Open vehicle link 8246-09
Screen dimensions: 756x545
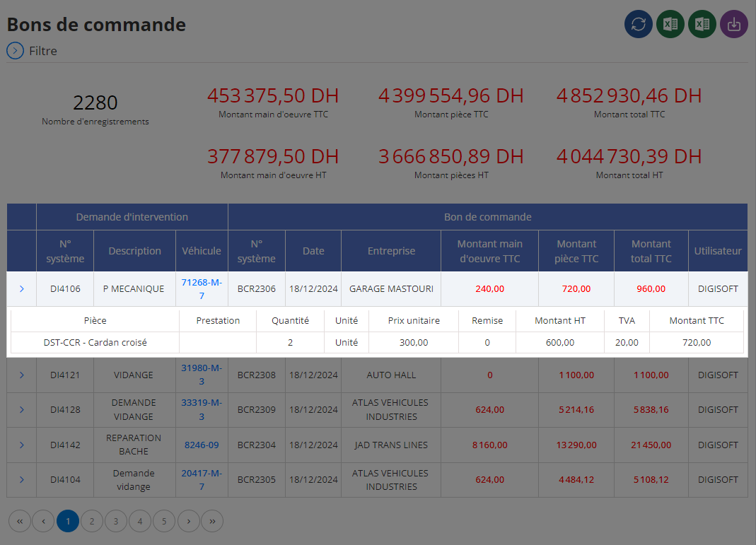pyautogui.click(x=202, y=445)
